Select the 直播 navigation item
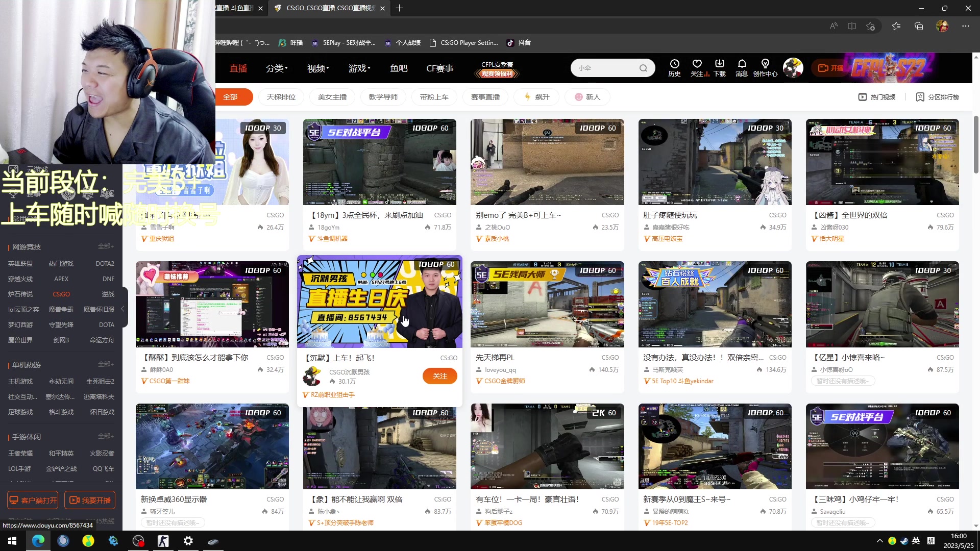This screenshot has height=551, width=980. pos(238,68)
